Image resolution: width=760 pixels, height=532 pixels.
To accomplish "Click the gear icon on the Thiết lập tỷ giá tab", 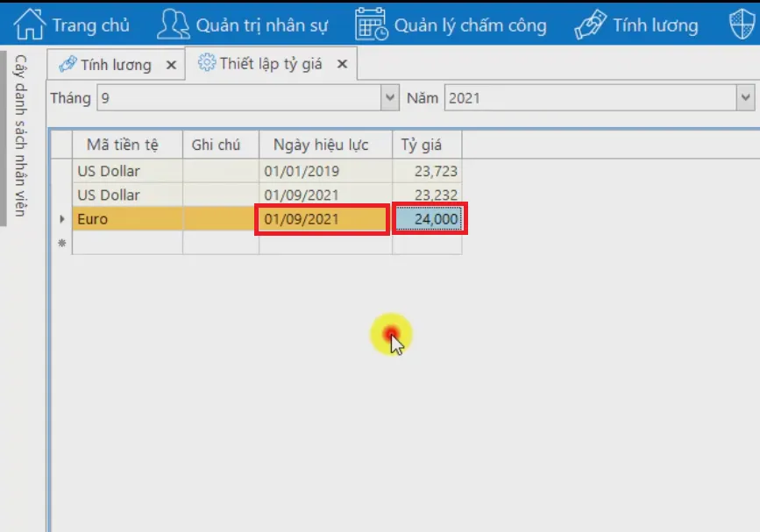I will 207,62.
